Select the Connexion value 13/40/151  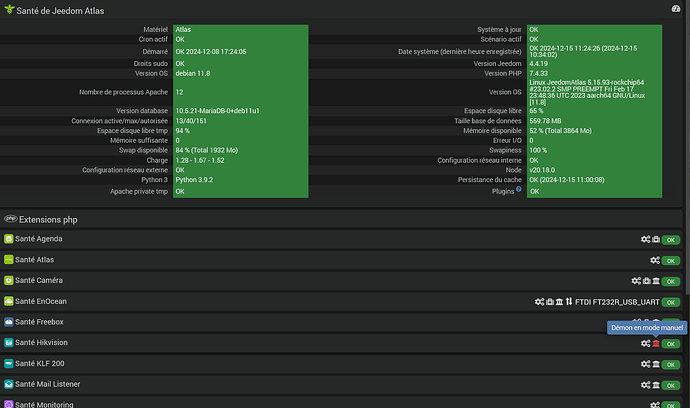[191, 121]
